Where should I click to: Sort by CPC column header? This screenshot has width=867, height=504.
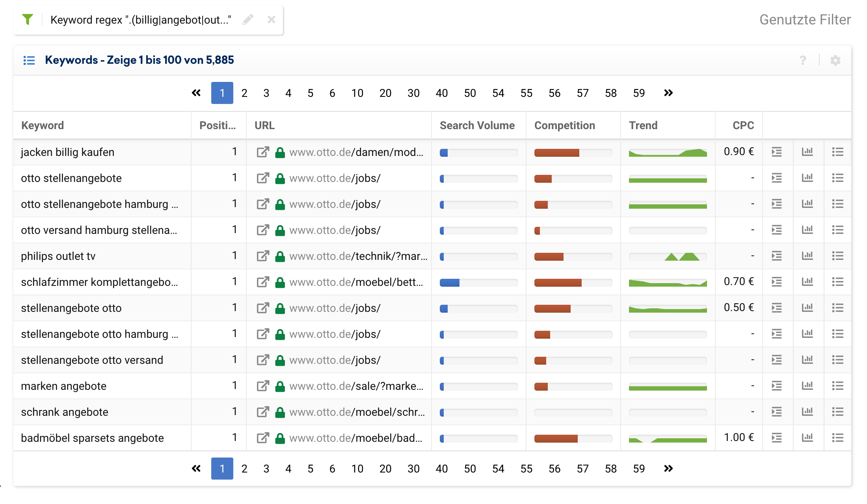(743, 125)
